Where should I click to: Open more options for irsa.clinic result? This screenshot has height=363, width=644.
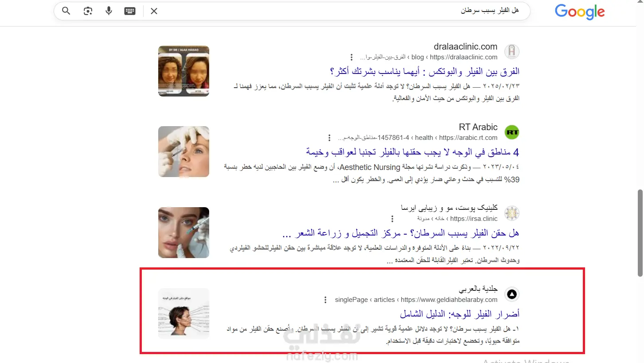(392, 219)
